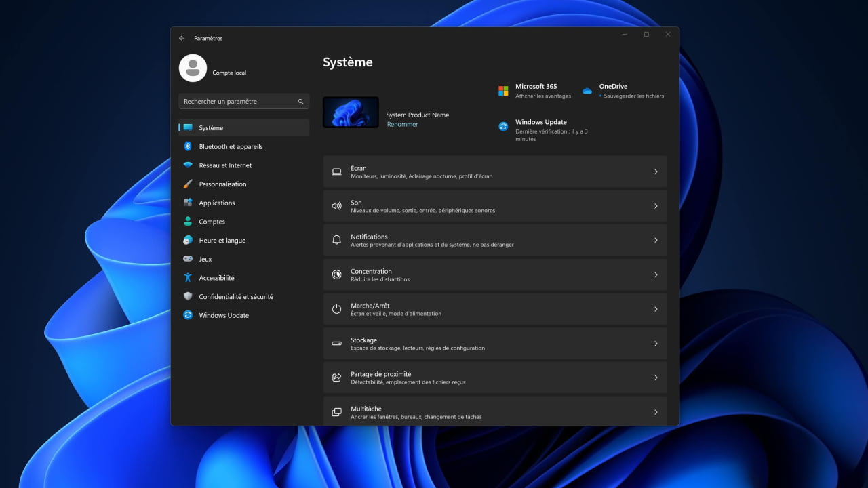Click the magnifier icon in the search box
The height and width of the screenshot is (488, 868).
click(x=300, y=102)
